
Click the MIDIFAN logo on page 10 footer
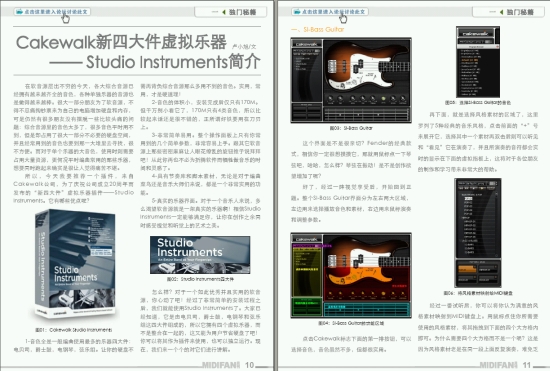point(221,365)
